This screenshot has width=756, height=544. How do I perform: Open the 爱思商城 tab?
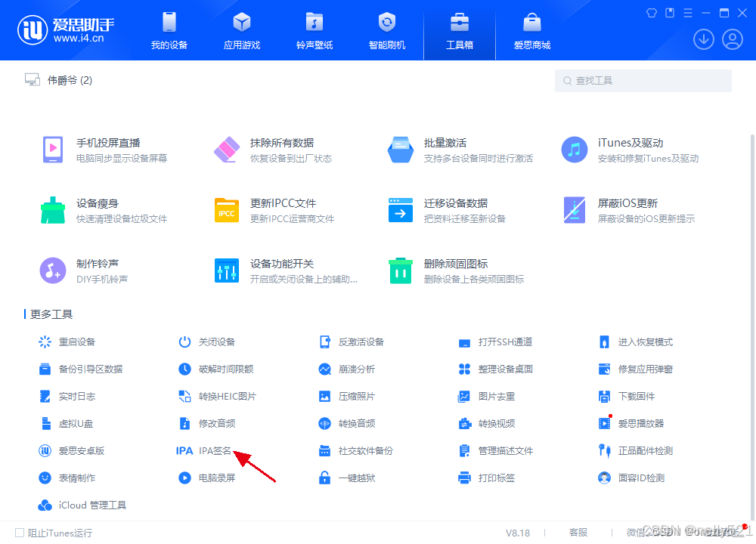pyautogui.click(x=531, y=31)
